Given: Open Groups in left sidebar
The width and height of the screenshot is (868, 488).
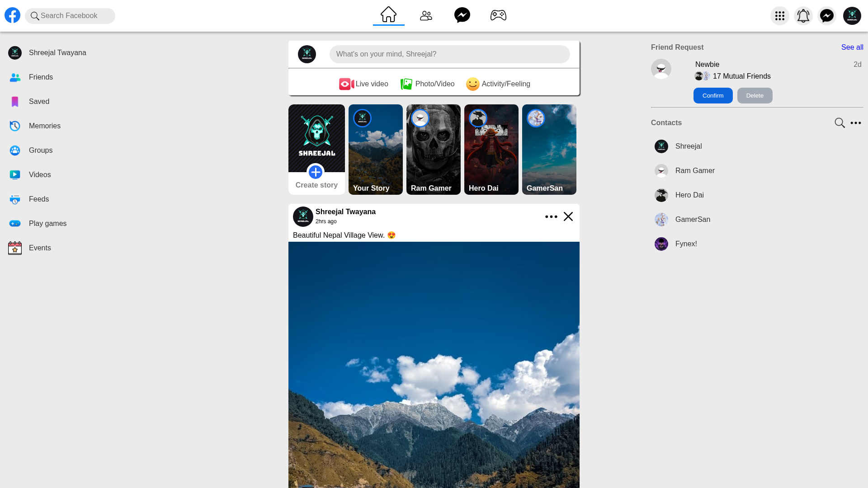Looking at the screenshot, I should pos(30,150).
